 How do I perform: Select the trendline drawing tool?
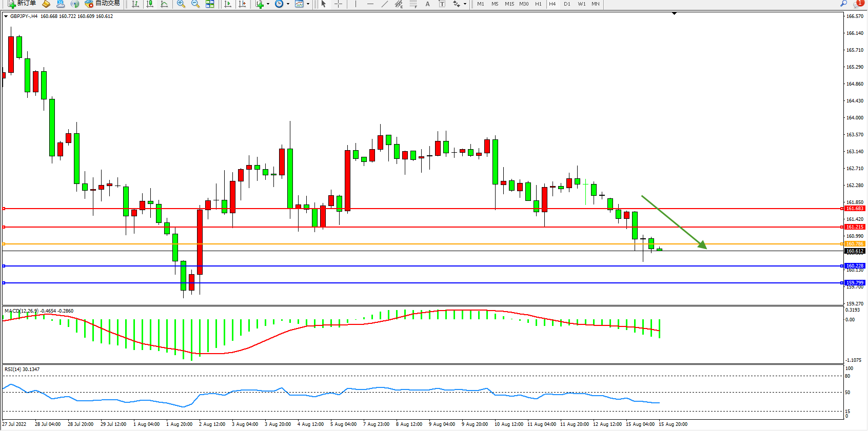pyautogui.click(x=384, y=4)
